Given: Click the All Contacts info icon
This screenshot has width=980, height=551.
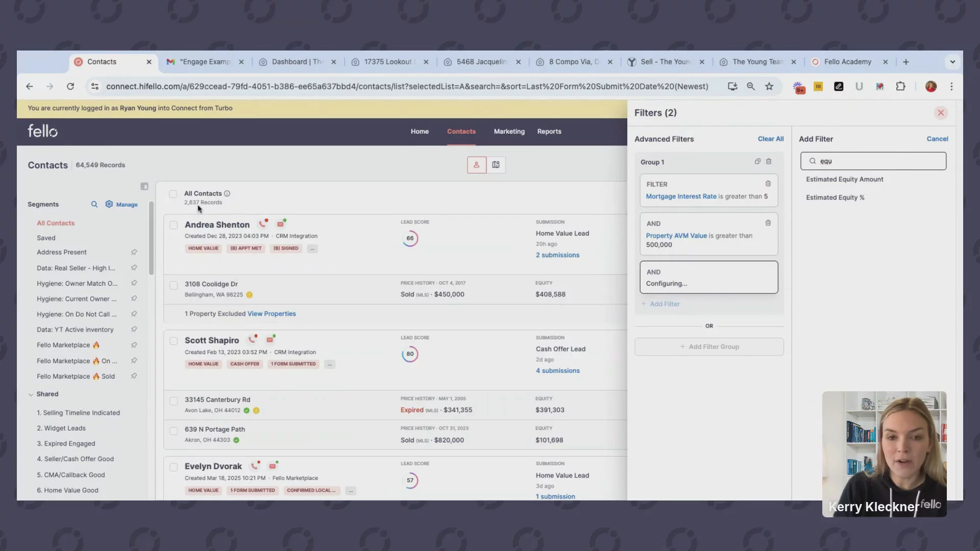Looking at the screenshot, I should pyautogui.click(x=227, y=193).
